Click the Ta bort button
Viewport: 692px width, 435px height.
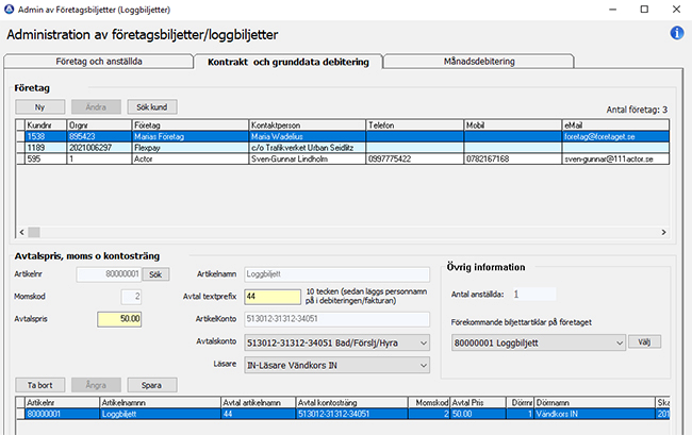point(40,385)
